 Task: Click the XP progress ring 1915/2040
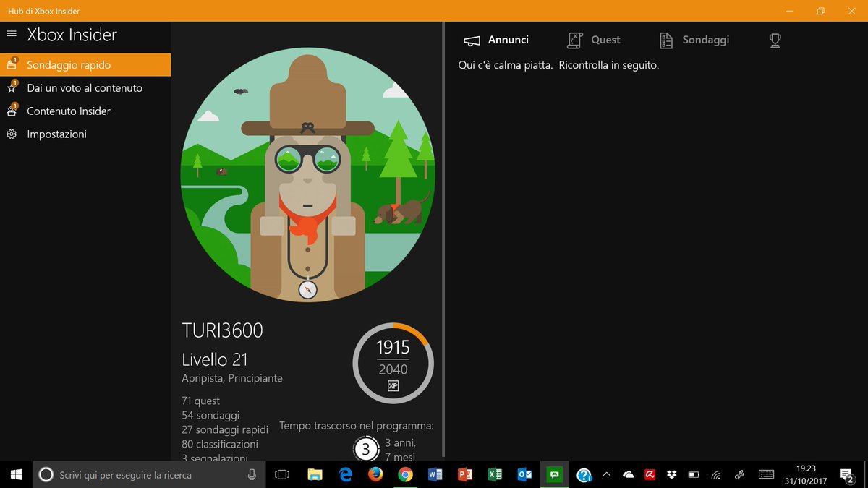pyautogui.click(x=393, y=363)
